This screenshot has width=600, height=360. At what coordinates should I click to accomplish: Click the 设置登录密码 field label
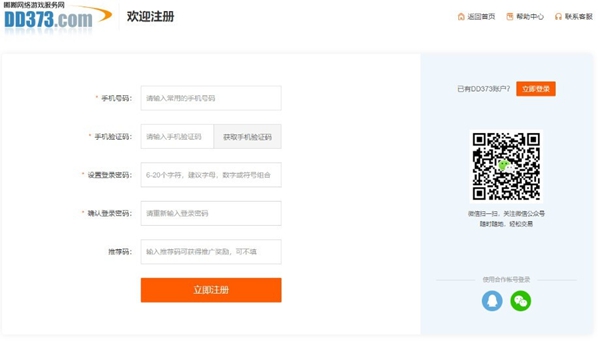(109, 175)
